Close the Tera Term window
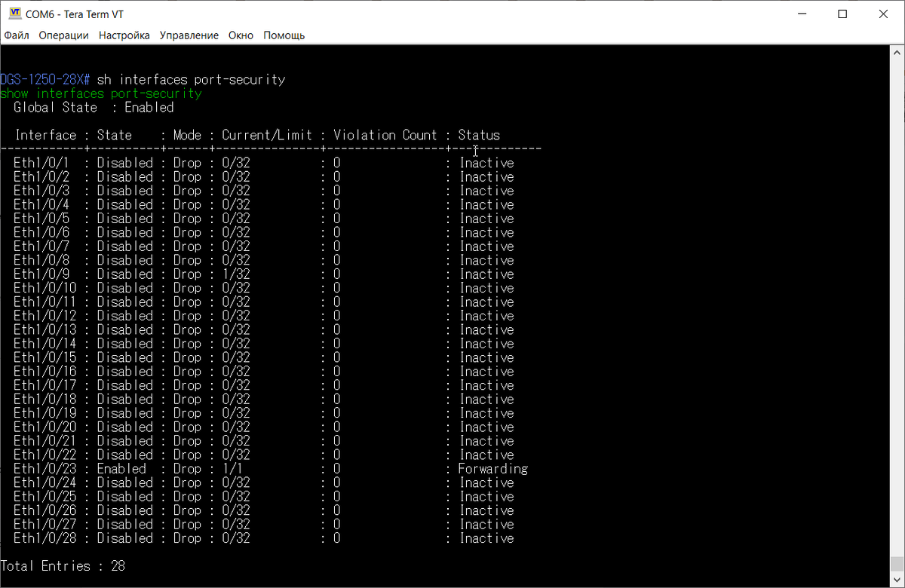Screen dimensions: 905x588 pyautogui.click(x=884, y=14)
